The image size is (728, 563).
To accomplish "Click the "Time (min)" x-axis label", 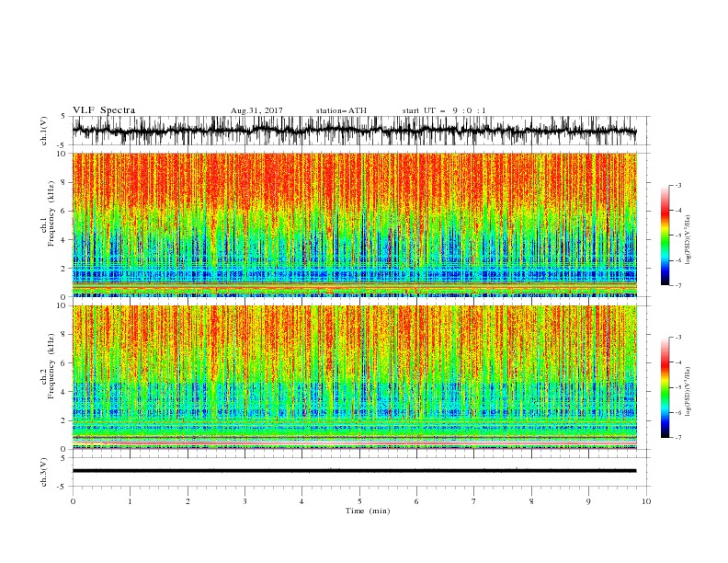I will click(368, 511).
